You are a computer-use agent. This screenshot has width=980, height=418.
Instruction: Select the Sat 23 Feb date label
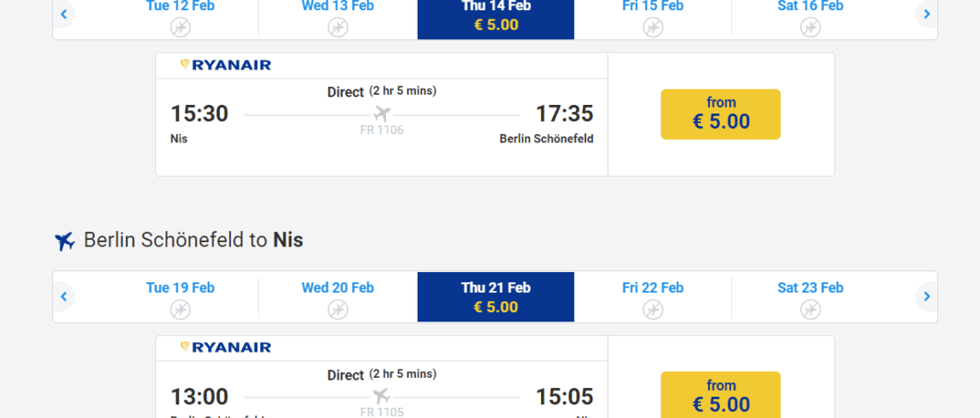[x=810, y=287]
